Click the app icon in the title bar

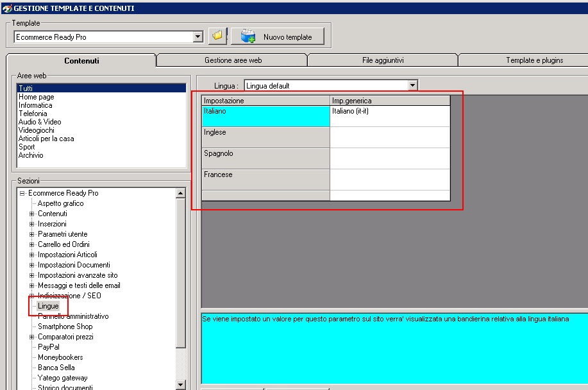[x=7, y=8]
